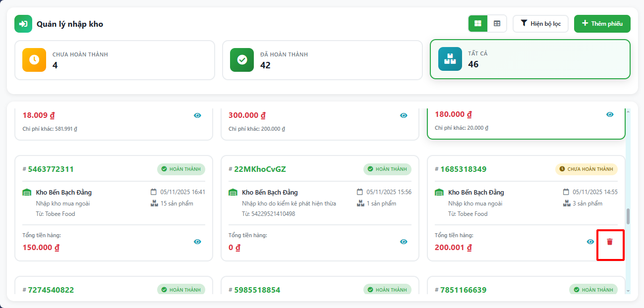644x308 pixels.
Task: Show filters with Hiện bộ lọc
Action: click(540, 23)
